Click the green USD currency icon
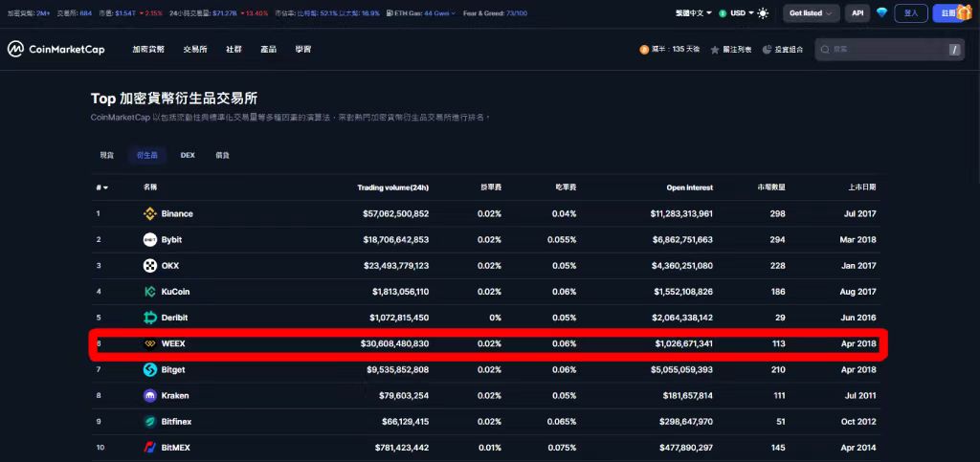The height and width of the screenshot is (462, 980). (x=724, y=13)
